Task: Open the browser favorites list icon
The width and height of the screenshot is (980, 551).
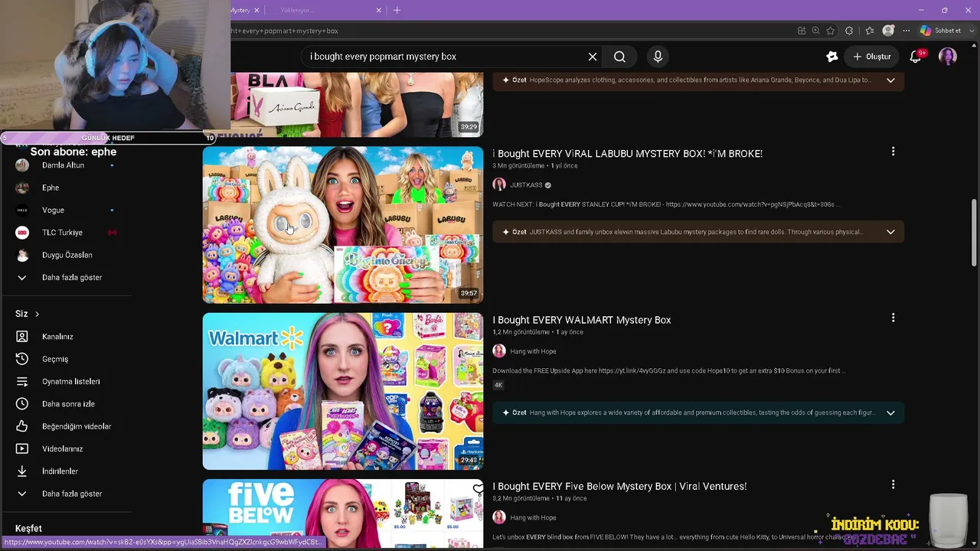Action: [870, 31]
